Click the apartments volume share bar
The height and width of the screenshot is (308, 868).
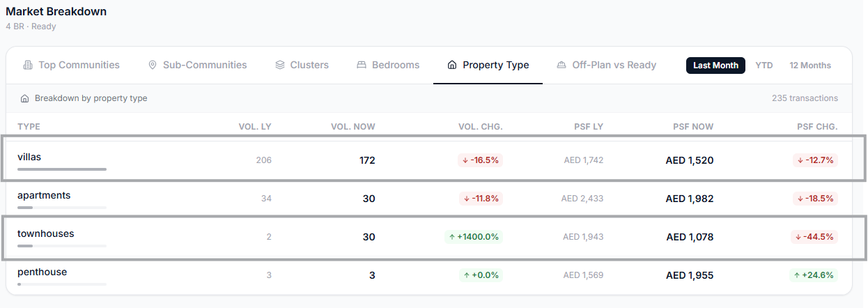pos(62,208)
